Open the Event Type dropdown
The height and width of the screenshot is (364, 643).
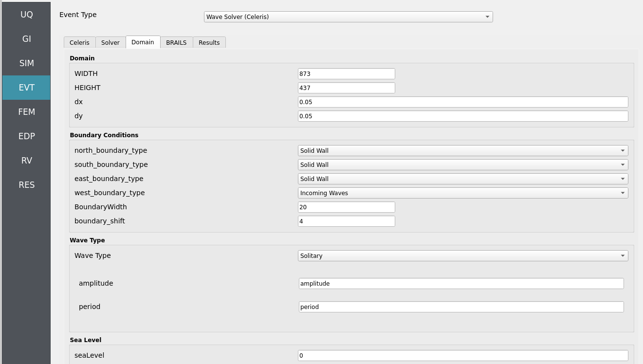pyautogui.click(x=348, y=17)
